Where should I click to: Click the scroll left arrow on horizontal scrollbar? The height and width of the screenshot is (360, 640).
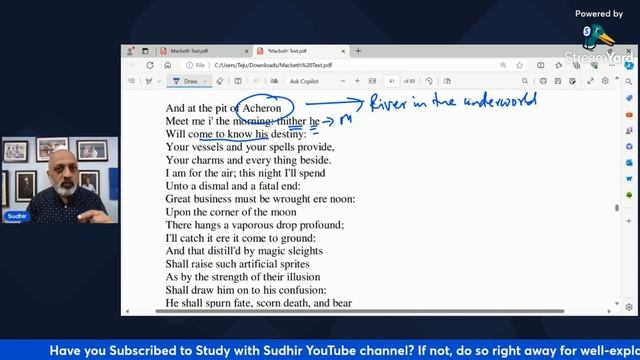[x=127, y=311]
